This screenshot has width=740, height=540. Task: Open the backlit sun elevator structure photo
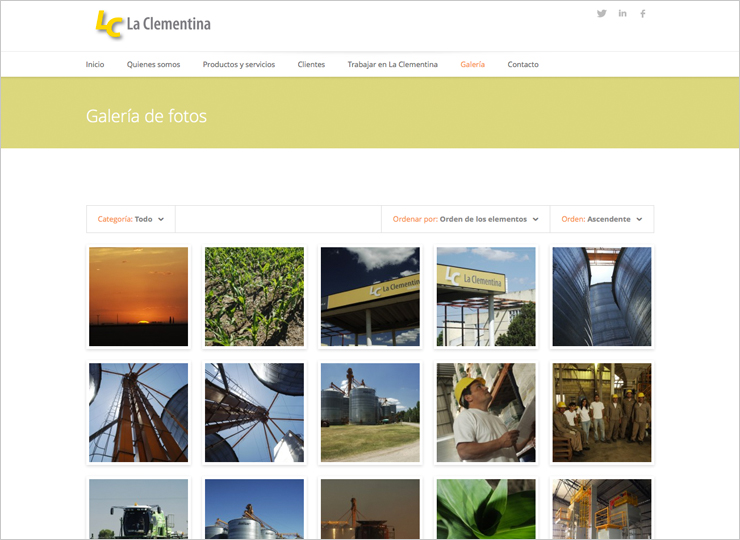click(x=254, y=413)
